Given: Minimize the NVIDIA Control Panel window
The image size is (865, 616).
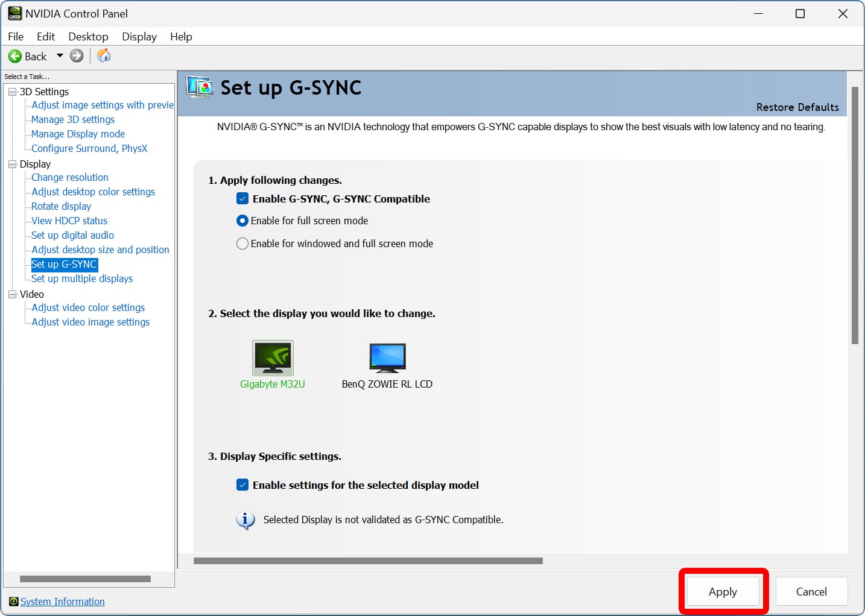Looking at the screenshot, I should (759, 13).
